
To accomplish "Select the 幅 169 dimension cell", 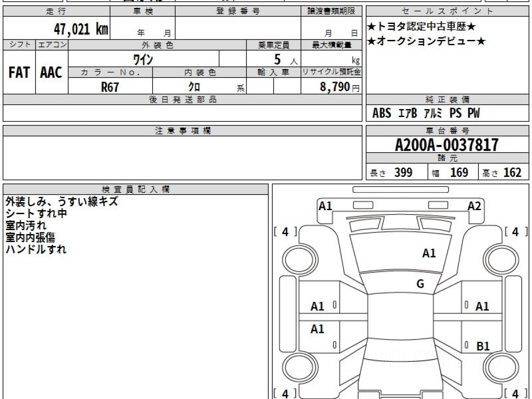I will 453,172.
